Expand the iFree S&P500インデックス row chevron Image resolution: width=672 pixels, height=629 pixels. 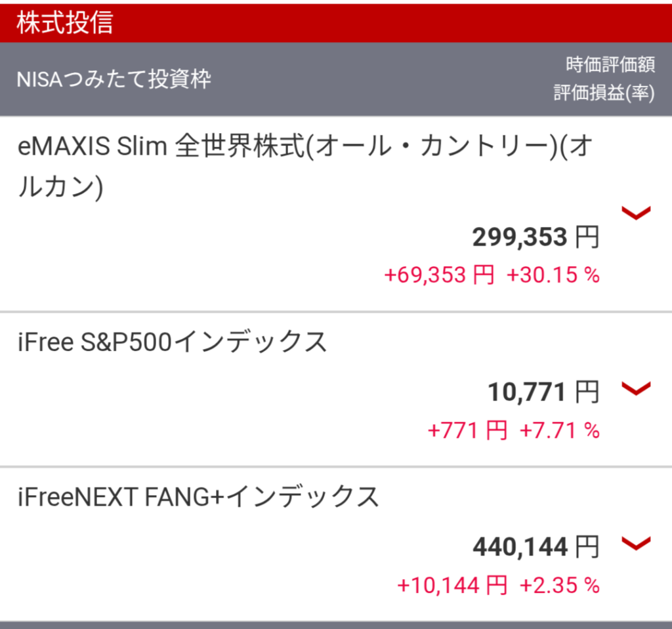pos(636,388)
